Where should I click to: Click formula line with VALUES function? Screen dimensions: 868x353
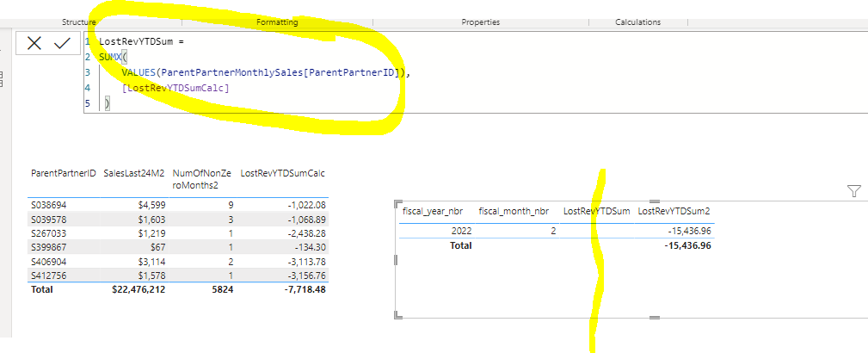coord(267,72)
